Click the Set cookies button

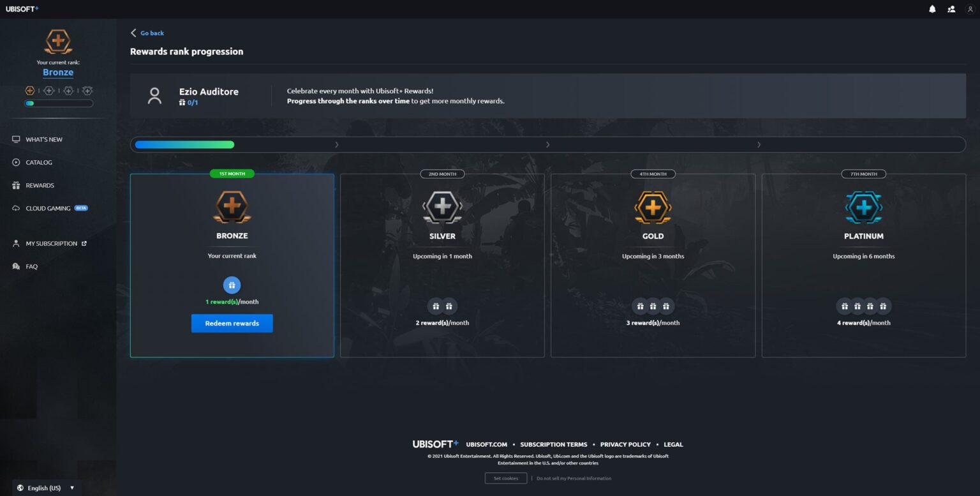click(x=506, y=478)
